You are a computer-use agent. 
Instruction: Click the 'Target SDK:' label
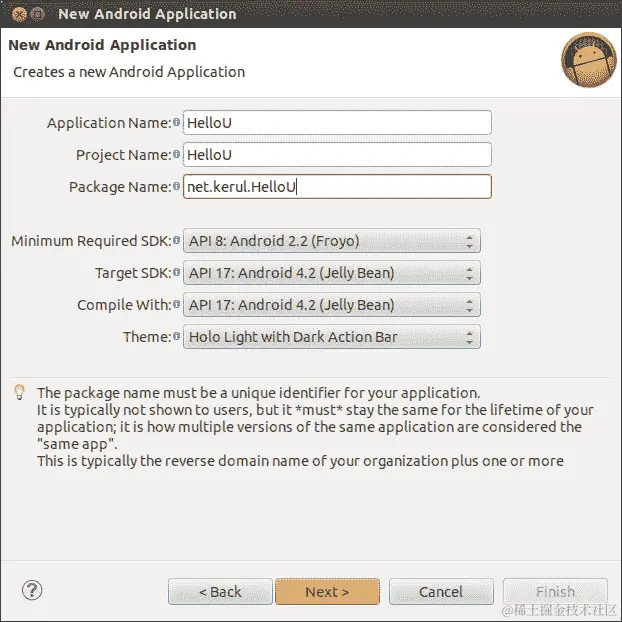133,273
